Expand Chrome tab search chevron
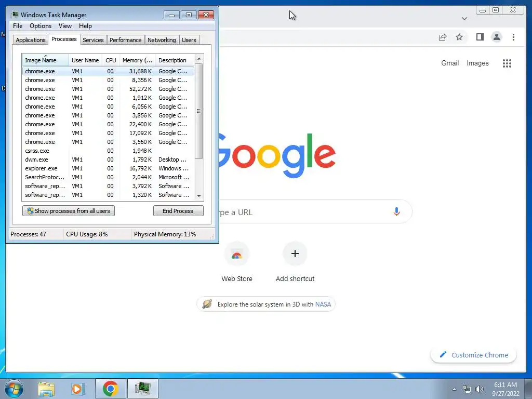532x399 pixels. point(464,19)
